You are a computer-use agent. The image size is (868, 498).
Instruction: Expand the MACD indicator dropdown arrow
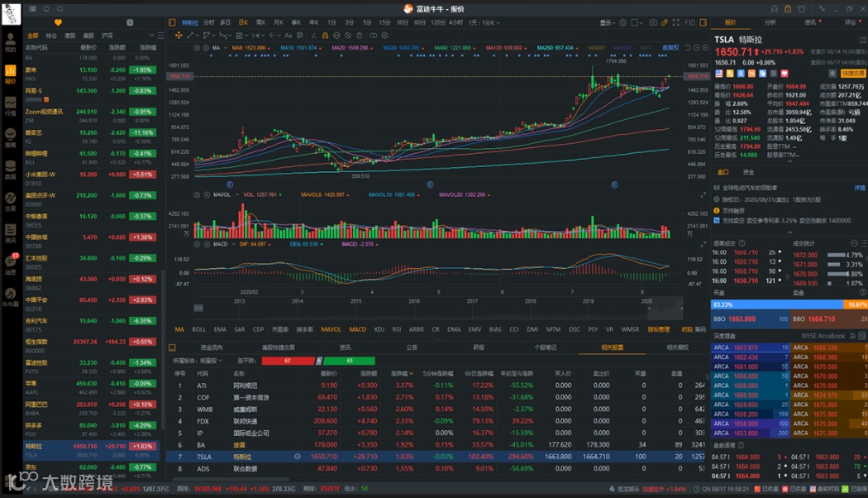pos(234,244)
